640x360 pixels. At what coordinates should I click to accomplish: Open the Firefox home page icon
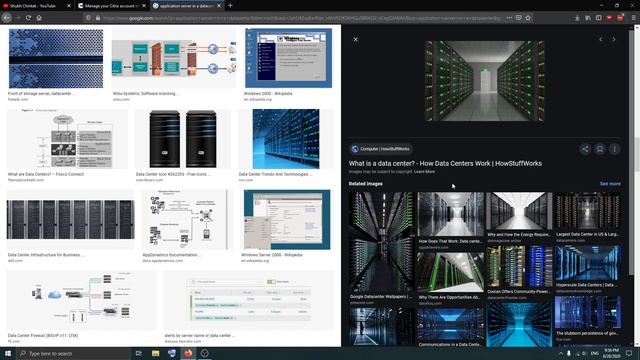tap(39, 18)
